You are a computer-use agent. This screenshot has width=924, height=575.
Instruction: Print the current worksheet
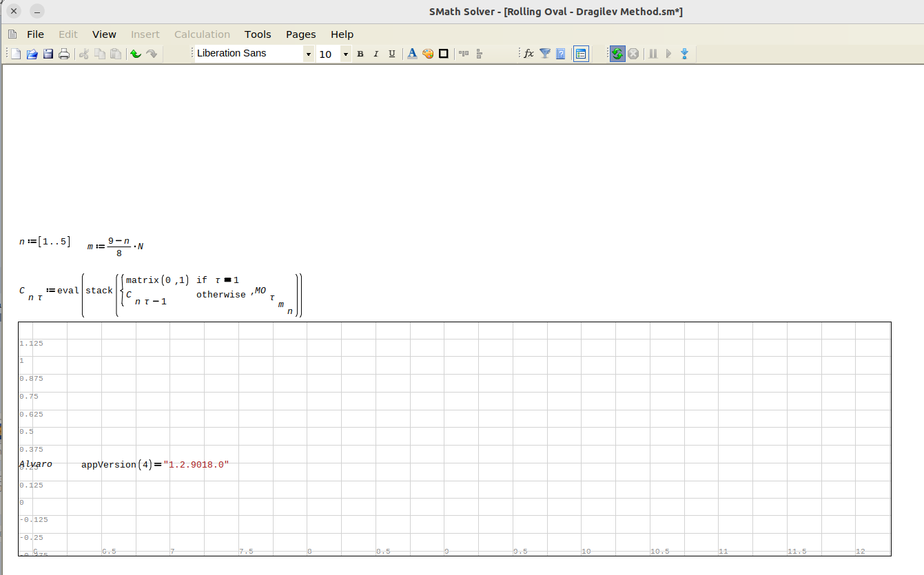tap(64, 54)
